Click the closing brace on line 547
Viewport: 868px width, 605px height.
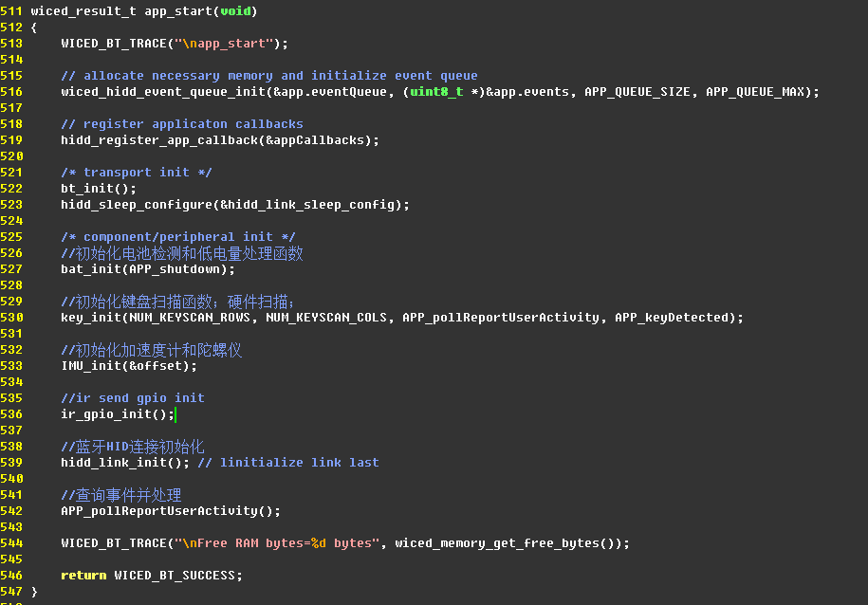[x=34, y=592]
